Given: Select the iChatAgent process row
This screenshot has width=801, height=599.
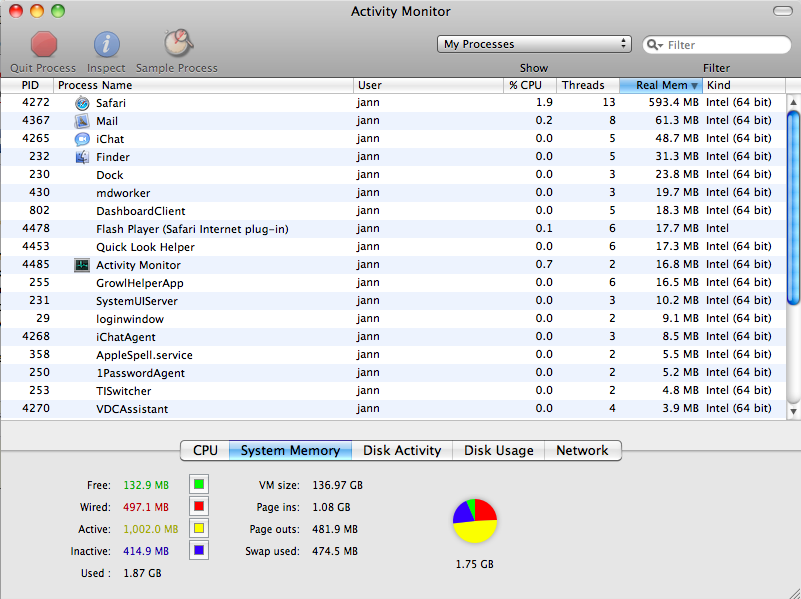Looking at the screenshot, I should [x=393, y=337].
